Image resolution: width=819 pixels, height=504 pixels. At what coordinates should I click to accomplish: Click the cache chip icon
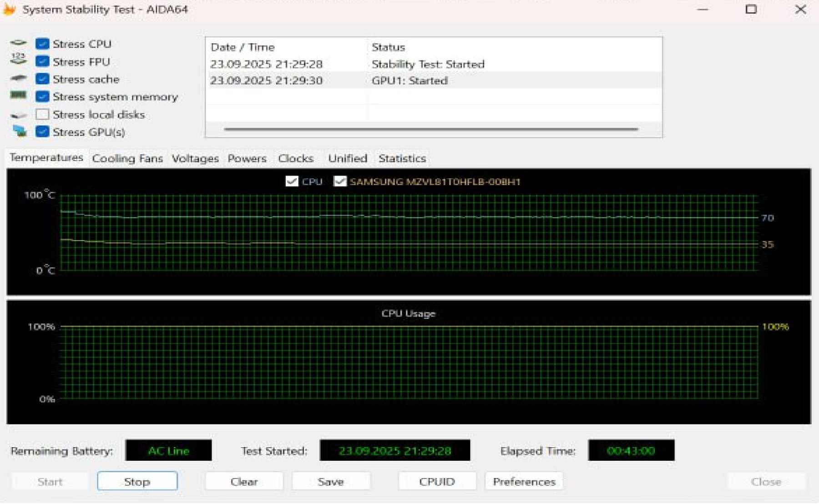pos(18,78)
